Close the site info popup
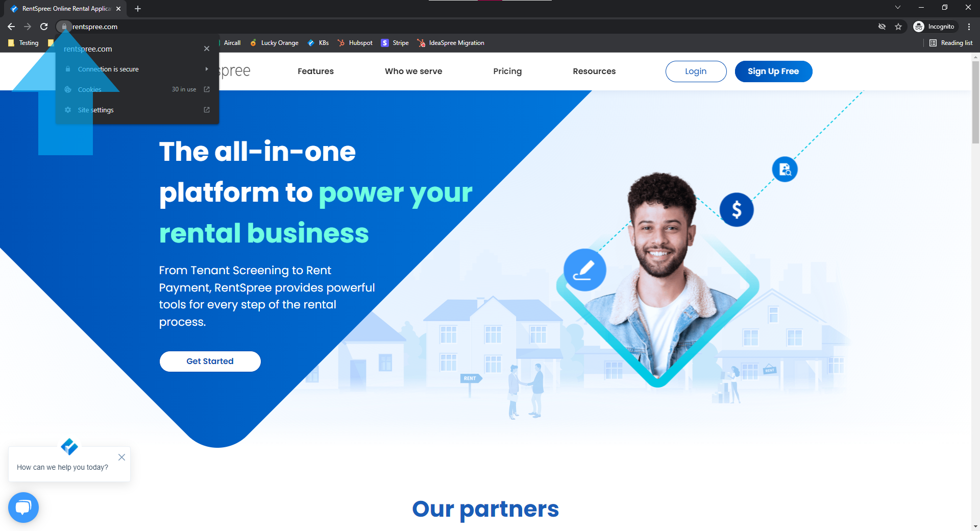The image size is (980, 531). (x=207, y=49)
